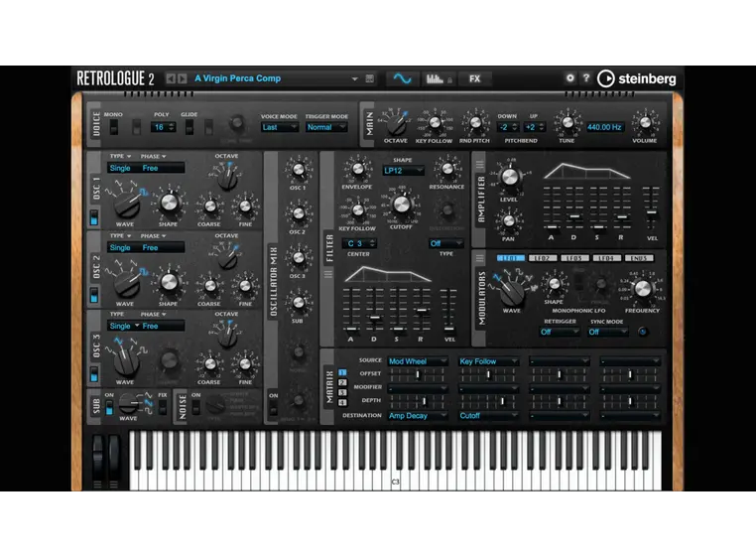Expand the preset name dropdown arrow
756x558 pixels.
pos(355,78)
